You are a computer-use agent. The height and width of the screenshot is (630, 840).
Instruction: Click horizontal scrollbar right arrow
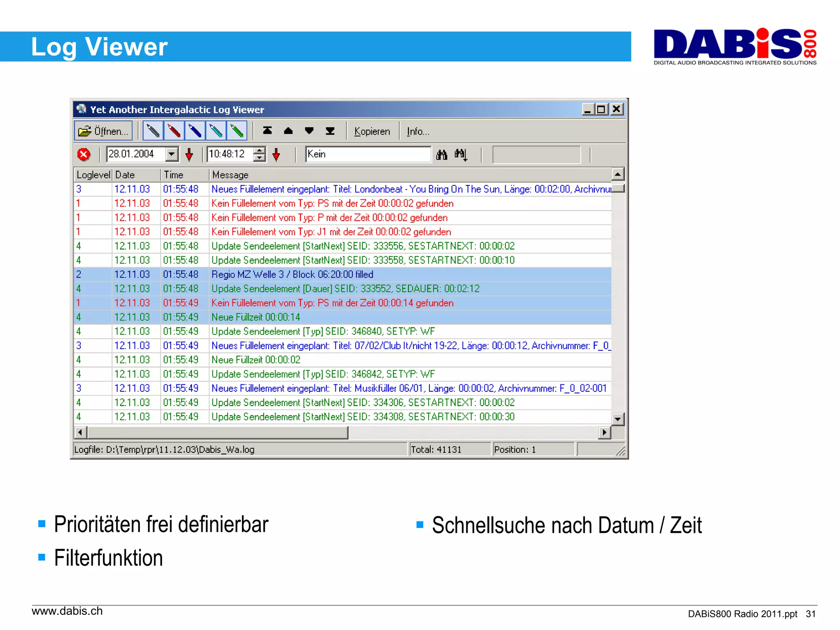[605, 432]
